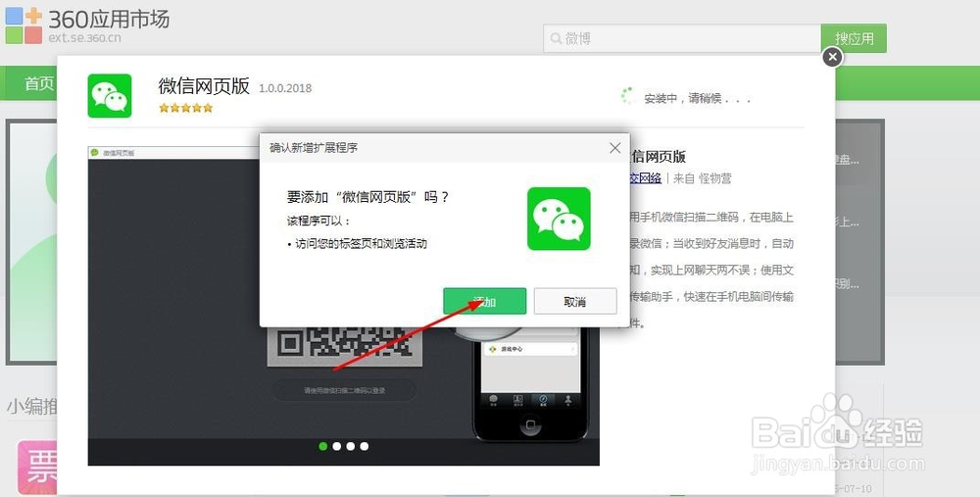
Task: Select the first green carousel dot
Action: pyautogui.click(x=323, y=446)
